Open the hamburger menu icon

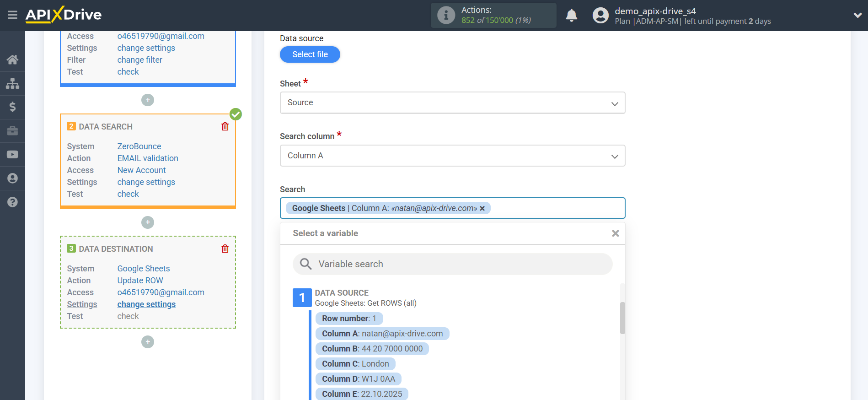(x=12, y=15)
